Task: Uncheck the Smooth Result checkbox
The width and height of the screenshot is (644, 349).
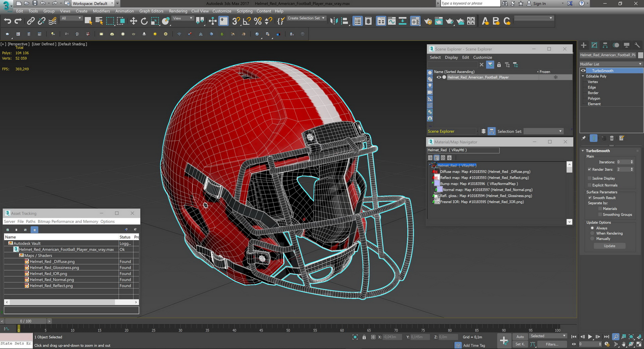Action: click(x=590, y=198)
